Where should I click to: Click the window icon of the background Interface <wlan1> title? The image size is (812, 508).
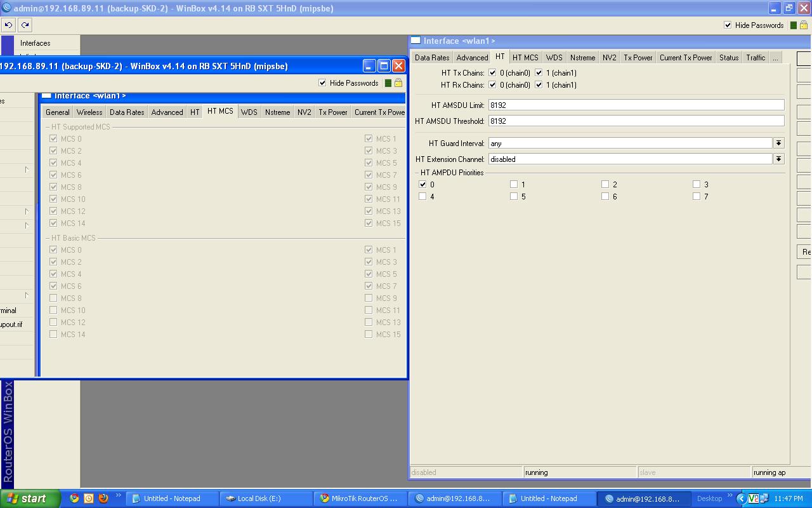coord(416,41)
